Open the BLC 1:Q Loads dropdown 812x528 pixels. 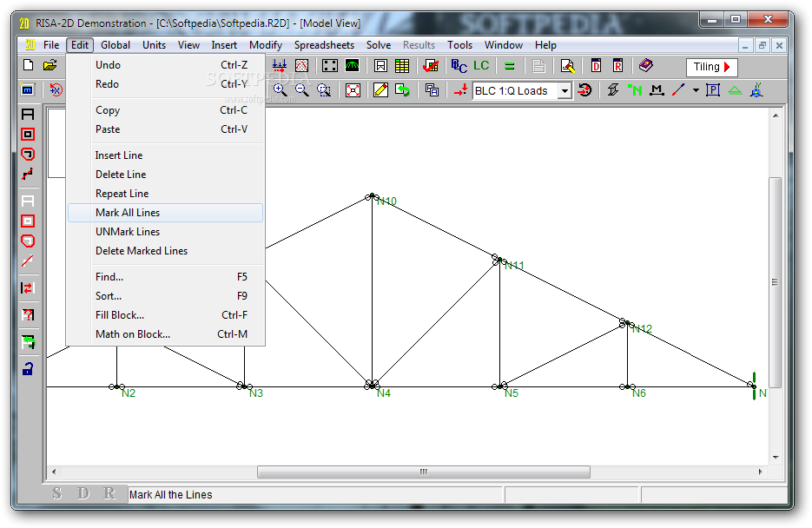tap(565, 91)
